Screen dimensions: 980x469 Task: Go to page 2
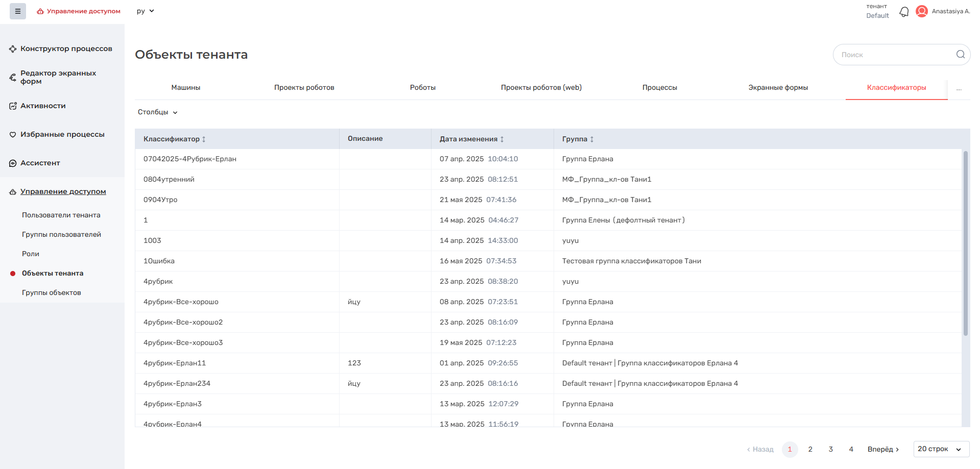(x=810, y=449)
